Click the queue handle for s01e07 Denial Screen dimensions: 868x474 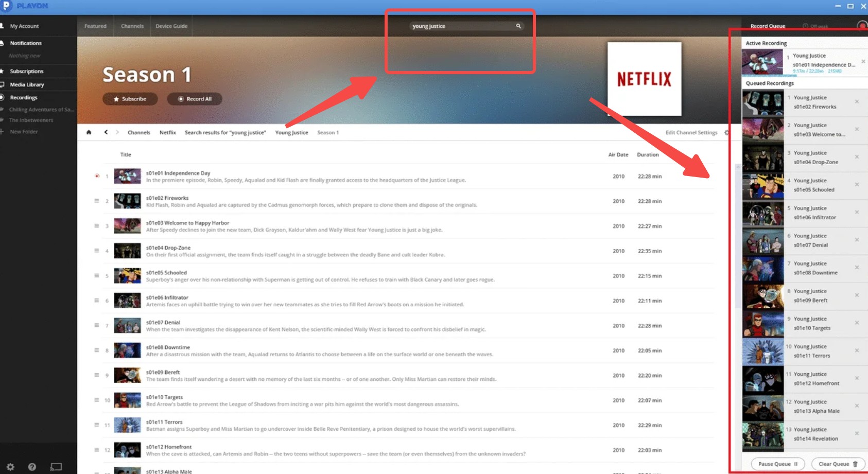(96, 325)
